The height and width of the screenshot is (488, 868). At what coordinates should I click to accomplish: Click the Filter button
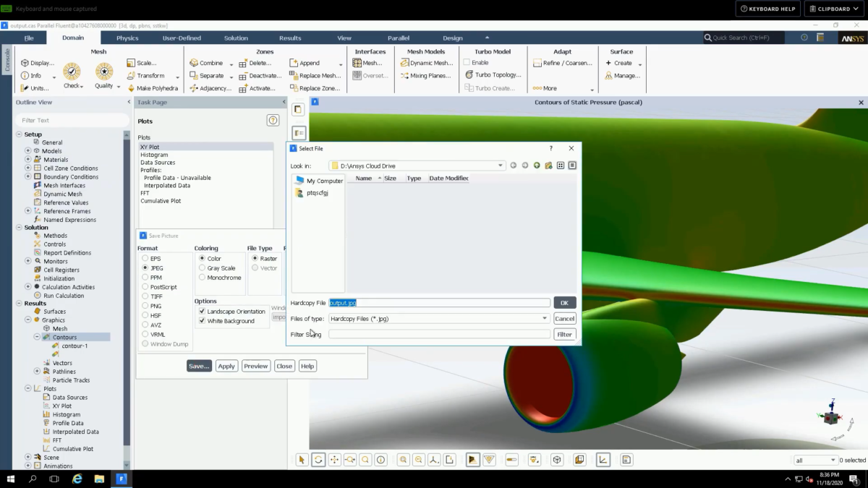click(565, 334)
